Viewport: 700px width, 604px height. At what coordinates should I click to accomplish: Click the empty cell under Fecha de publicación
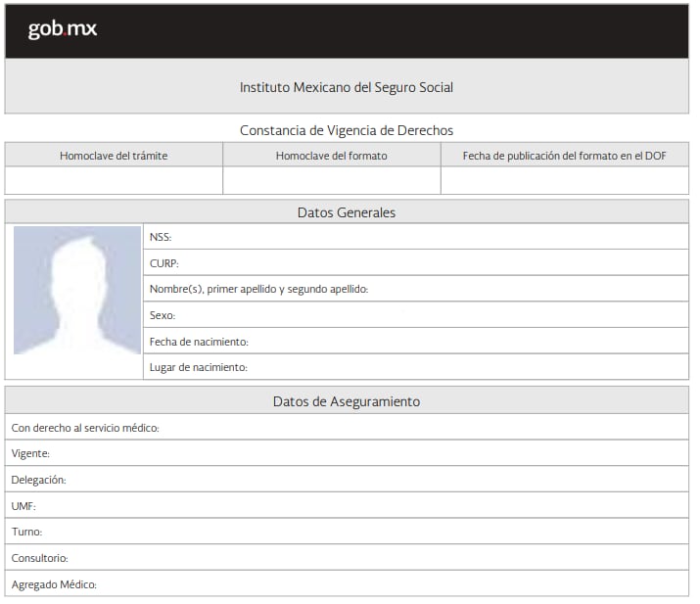point(564,181)
